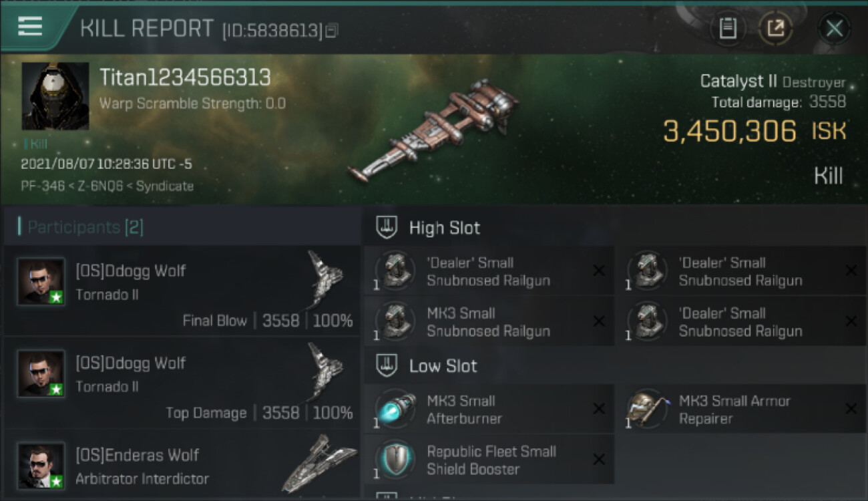Click the Catalyst II ship image
This screenshot has height=501, width=868.
pos(434,131)
